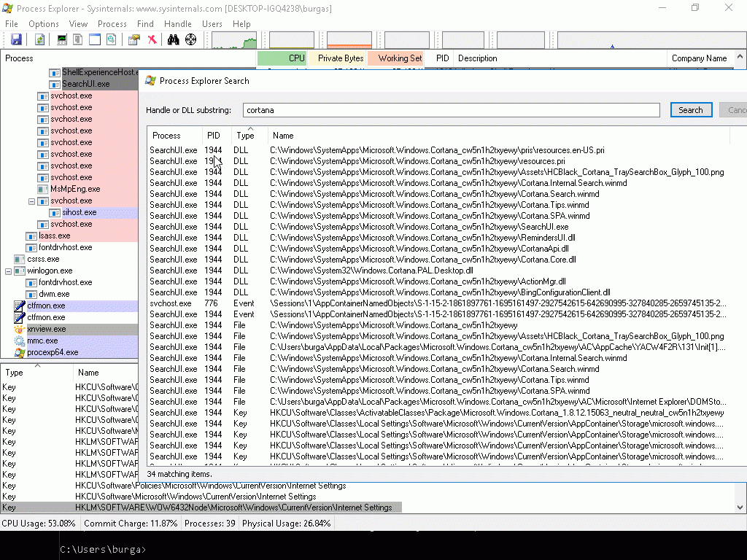Click the csrss.exe process icon

coord(20,259)
